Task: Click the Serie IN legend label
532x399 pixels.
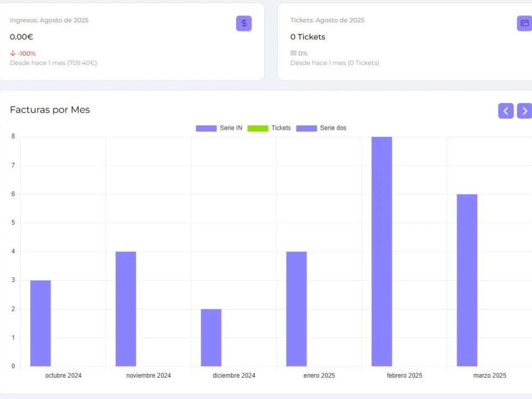Action: 231,128
